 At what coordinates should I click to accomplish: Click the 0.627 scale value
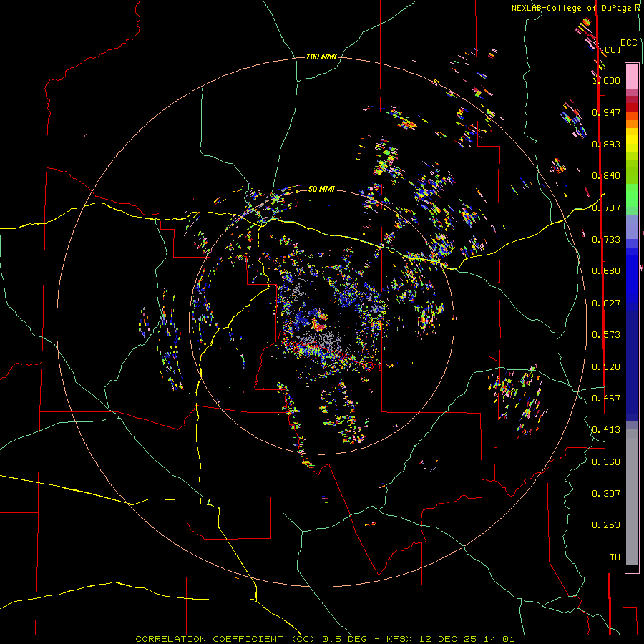(607, 303)
